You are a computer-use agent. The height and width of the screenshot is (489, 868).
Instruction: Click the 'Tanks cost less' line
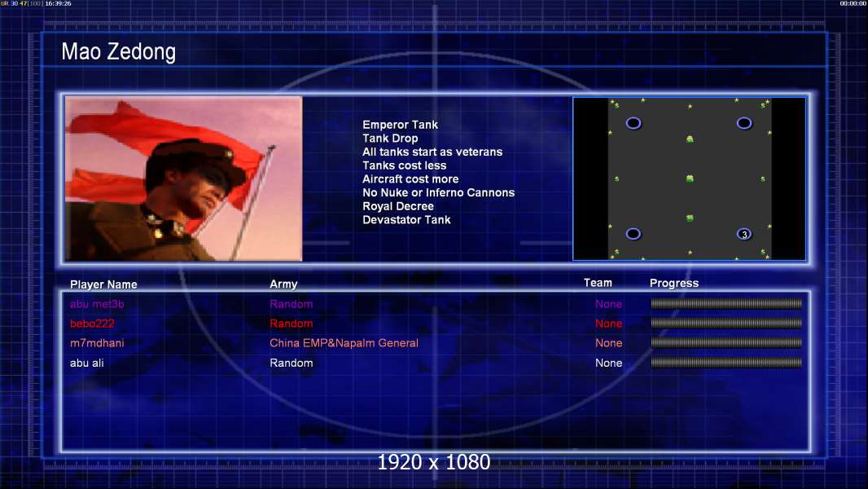(404, 165)
